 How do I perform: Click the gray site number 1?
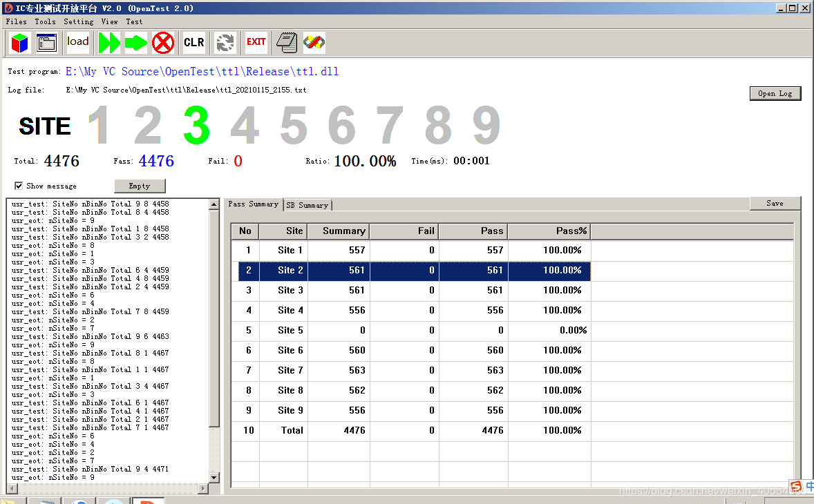pyautogui.click(x=99, y=125)
